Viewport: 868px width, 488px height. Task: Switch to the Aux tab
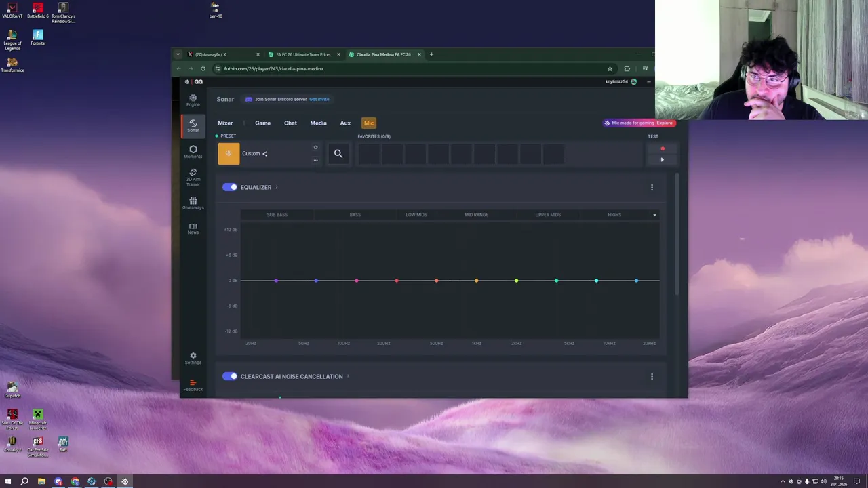pos(345,123)
